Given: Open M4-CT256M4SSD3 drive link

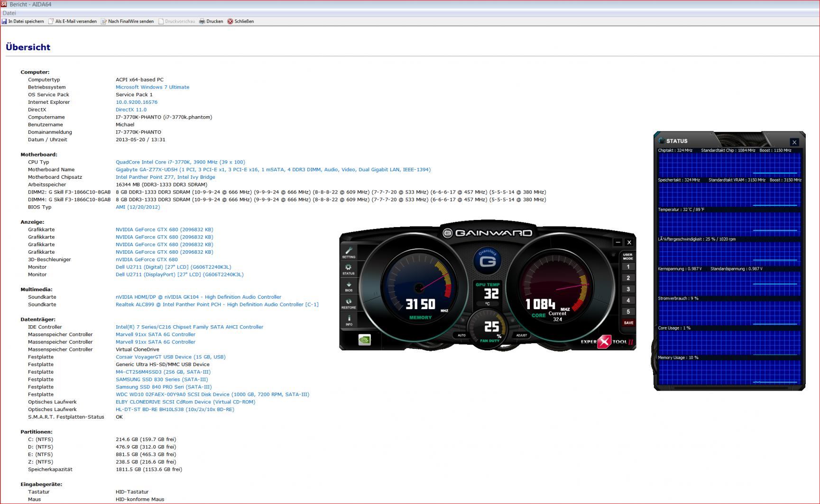Looking at the screenshot, I should tap(163, 372).
